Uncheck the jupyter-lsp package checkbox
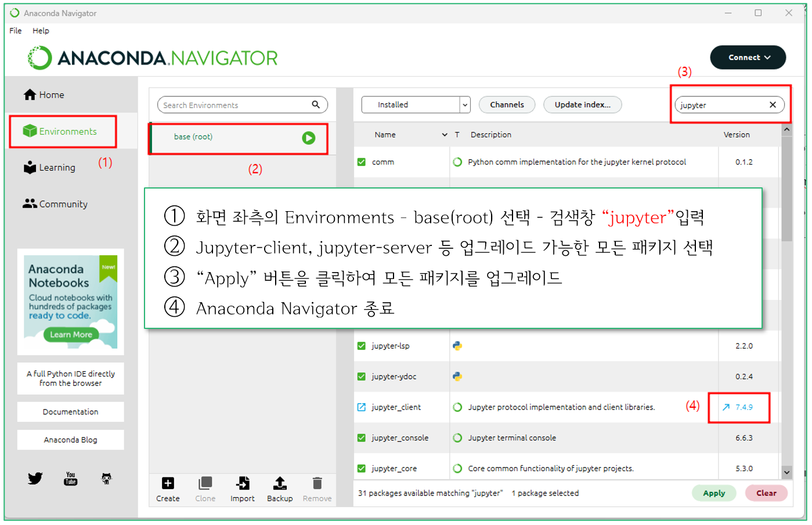Image resolution: width=812 pixels, height=525 pixels. click(362, 346)
